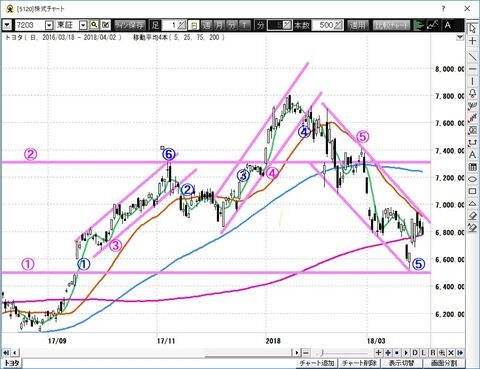Click the horizontal chart scrollbar thumb

pos(247,353)
